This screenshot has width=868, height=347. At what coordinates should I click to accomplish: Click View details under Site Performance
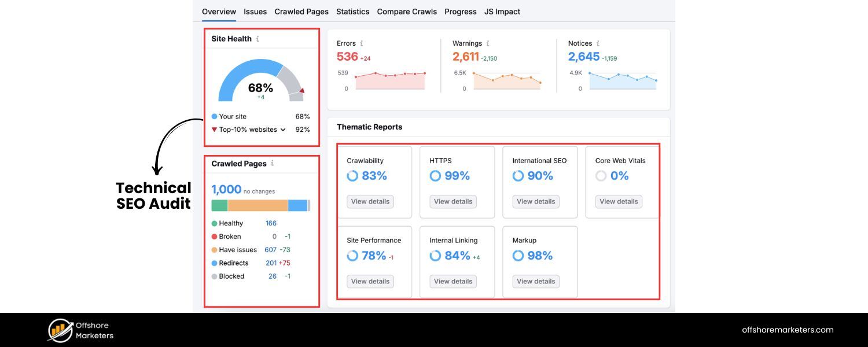click(x=370, y=281)
